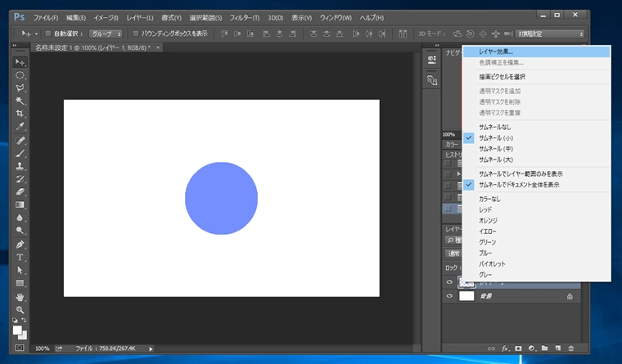Click the swap foreground/background colors icon
Image resolution: width=622 pixels, height=364 pixels.
pyautogui.click(x=24, y=320)
